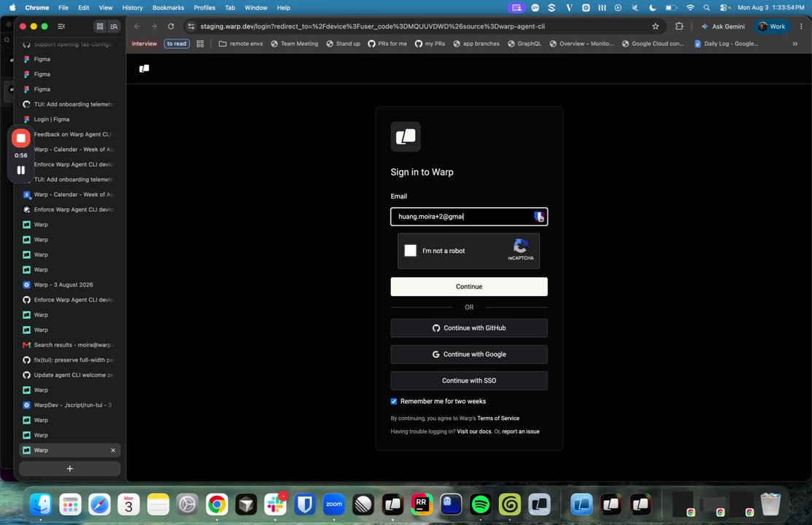Click the site info icon in address bar
The image size is (812, 525).
(191, 26)
